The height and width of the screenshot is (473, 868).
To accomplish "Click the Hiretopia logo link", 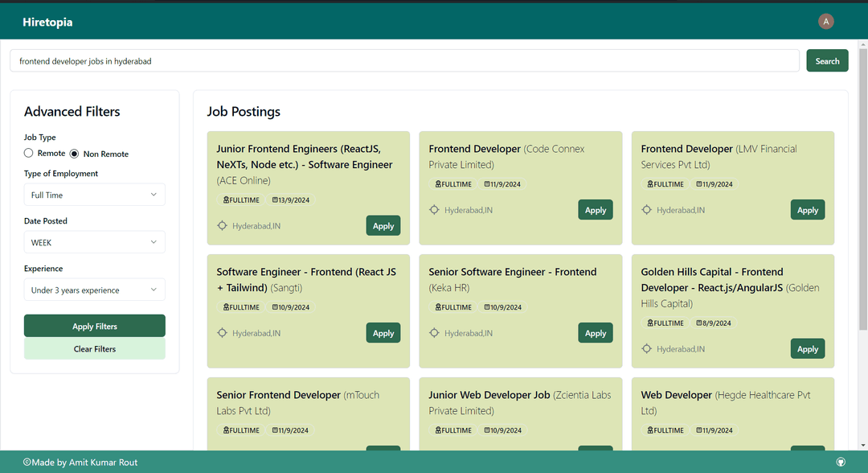I will pyautogui.click(x=47, y=23).
